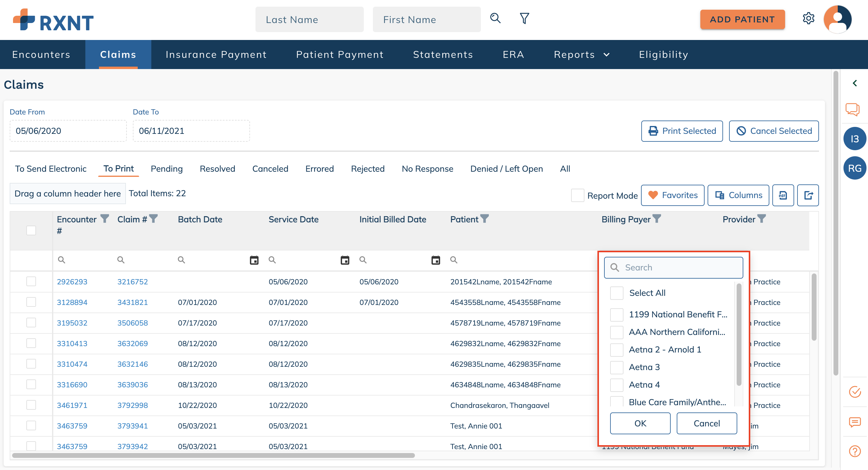Click the Cancel Selected button

(x=774, y=131)
